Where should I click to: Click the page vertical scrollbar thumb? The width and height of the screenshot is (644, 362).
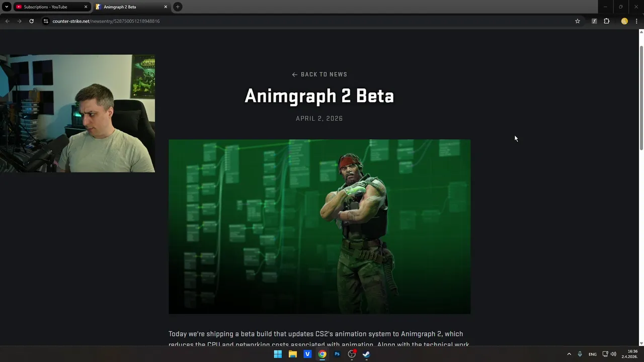pos(641,97)
